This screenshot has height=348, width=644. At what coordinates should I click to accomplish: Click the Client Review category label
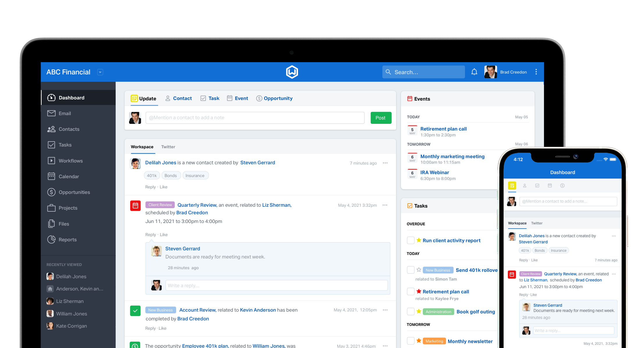[160, 205]
